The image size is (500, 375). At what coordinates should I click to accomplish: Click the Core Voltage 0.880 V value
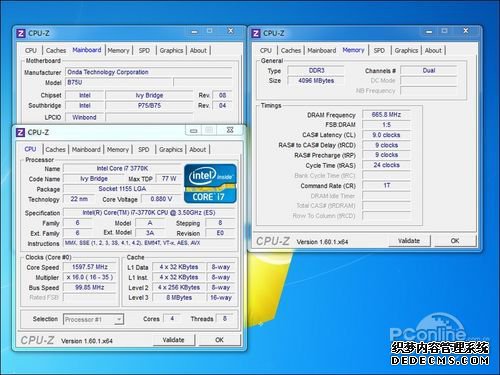pyautogui.click(x=161, y=199)
